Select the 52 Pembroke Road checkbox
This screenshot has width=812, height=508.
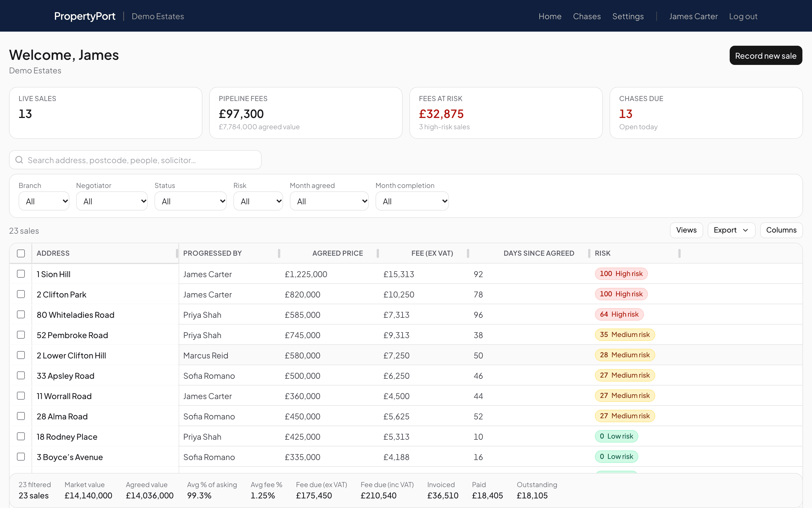coord(21,335)
